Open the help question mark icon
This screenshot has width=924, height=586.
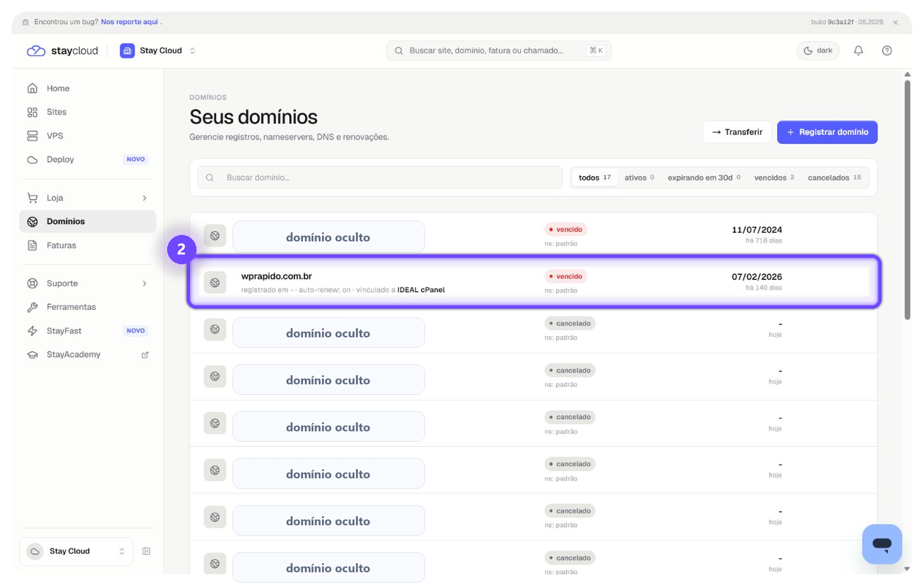coord(887,50)
